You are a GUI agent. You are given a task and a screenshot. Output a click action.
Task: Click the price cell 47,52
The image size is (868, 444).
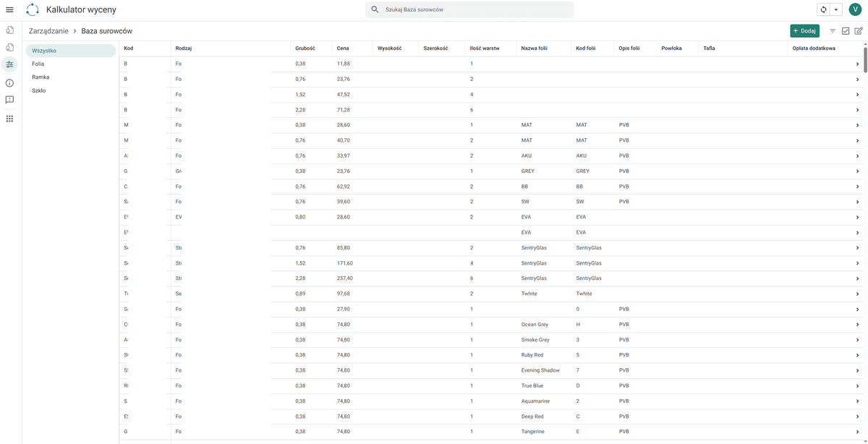(x=344, y=95)
